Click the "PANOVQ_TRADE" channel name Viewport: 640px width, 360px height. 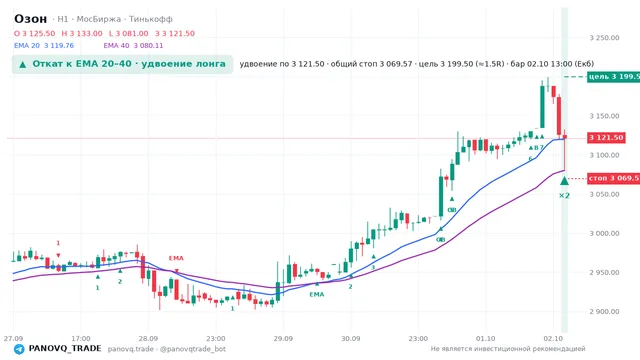[x=65, y=349]
